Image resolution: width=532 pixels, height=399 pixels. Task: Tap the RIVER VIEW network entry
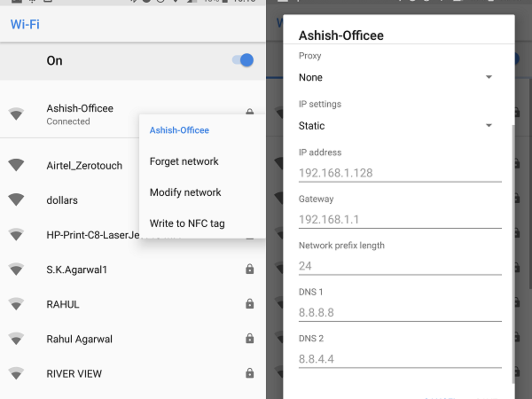tap(133, 373)
